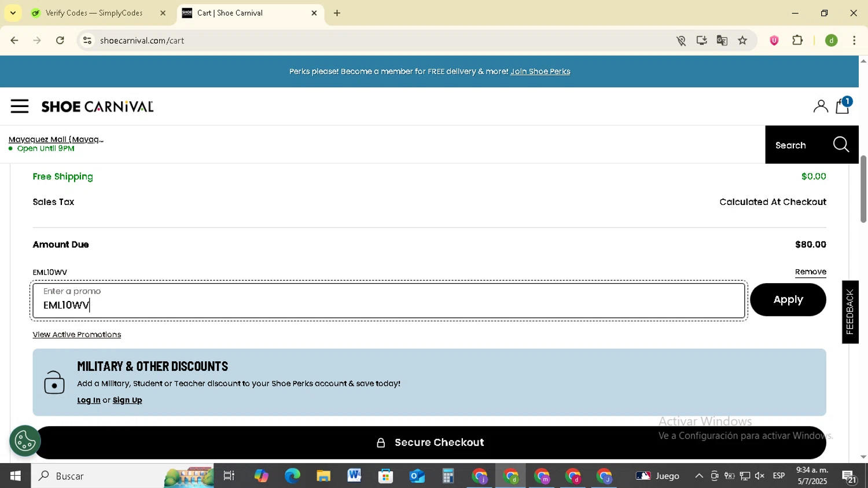This screenshot has height=488, width=868.
Task: Click the Search box
Action: [x=812, y=145]
